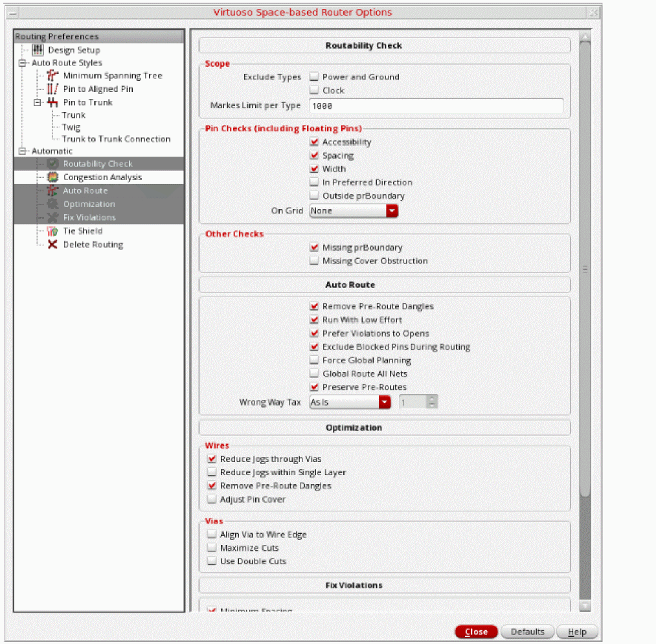The height and width of the screenshot is (644, 656).
Task: Select Twig tree item
Action: [71, 127]
